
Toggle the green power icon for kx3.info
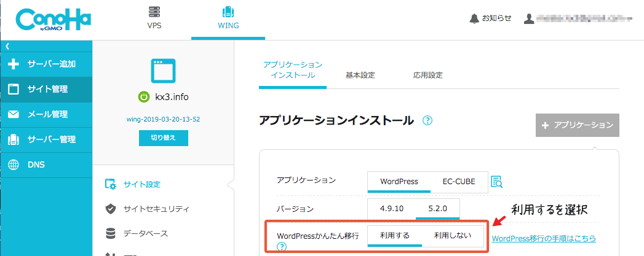pyautogui.click(x=143, y=97)
